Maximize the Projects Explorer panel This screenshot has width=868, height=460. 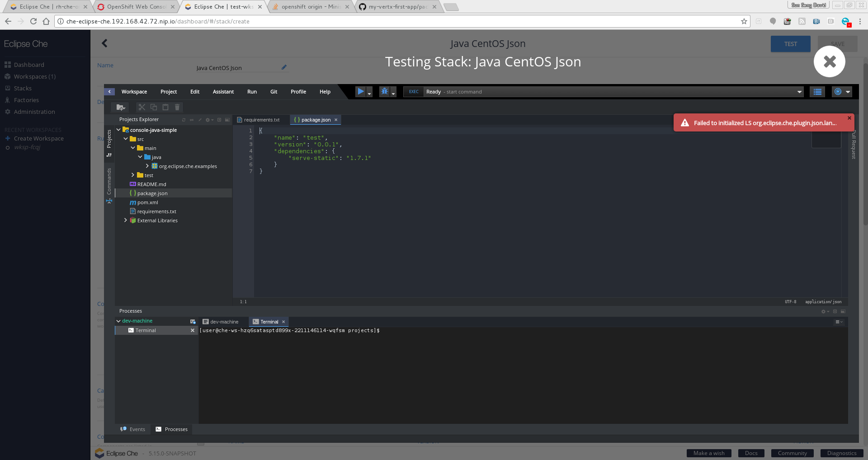[x=227, y=120]
